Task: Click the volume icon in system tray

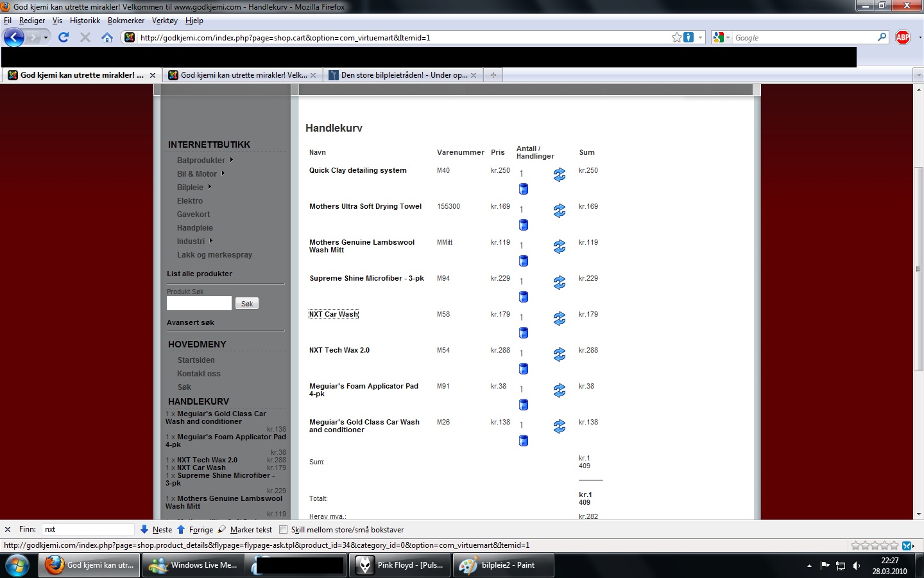Action: [x=857, y=566]
